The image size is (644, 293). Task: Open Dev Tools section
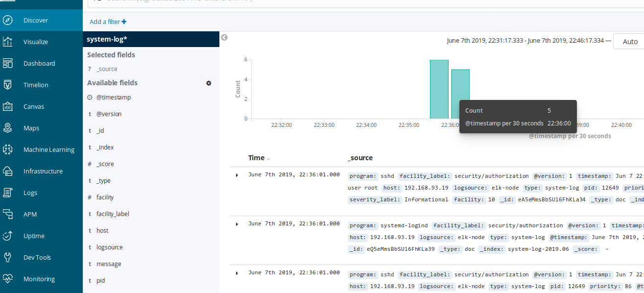click(x=37, y=257)
